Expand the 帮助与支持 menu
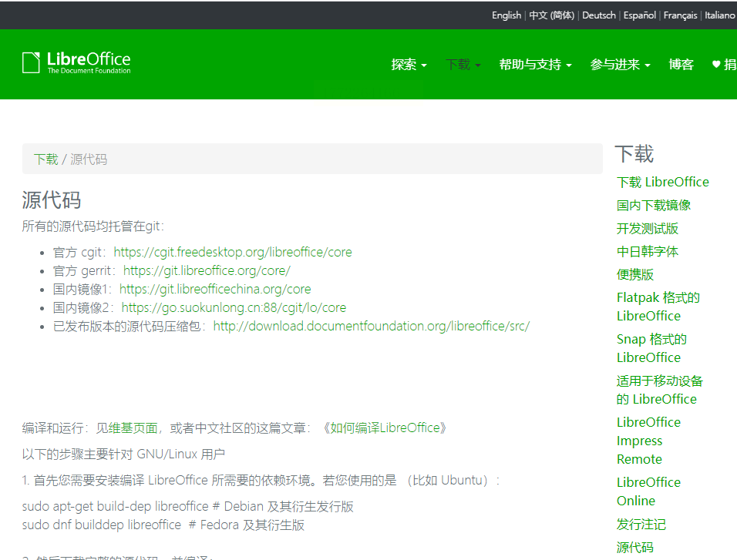Image resolution: width=737 pixels, height=560 pixels. point(535,65)
